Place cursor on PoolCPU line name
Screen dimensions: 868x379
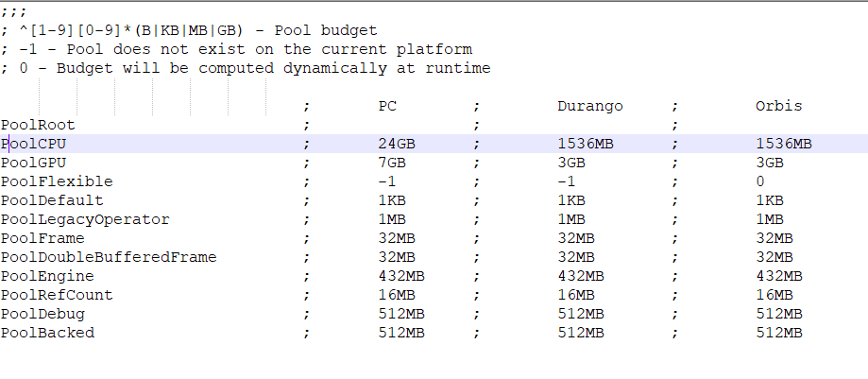33,144
